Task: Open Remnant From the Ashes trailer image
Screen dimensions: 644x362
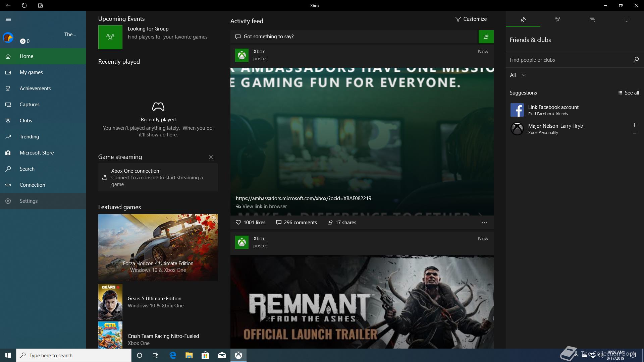Action: [x=362, y=302]
